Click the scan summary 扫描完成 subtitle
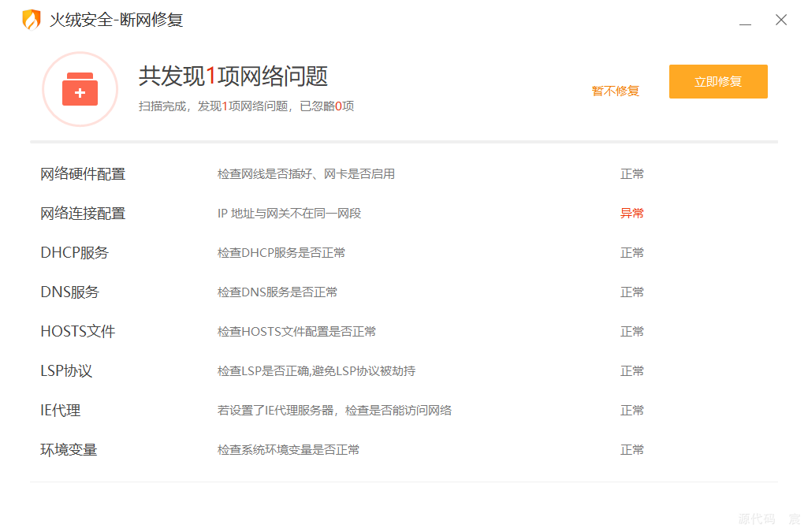 (x=246, y=106)
